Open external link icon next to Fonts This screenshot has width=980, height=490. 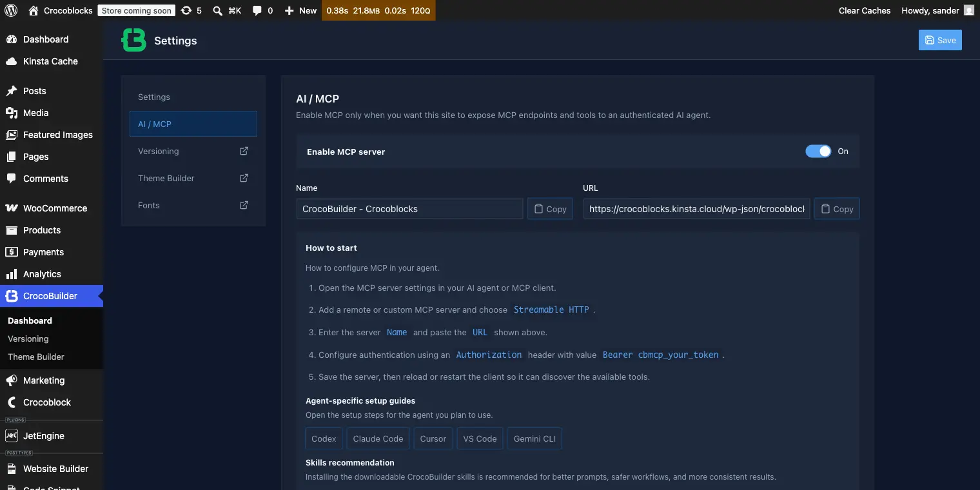pyautogui.click(x=244, y=205)
